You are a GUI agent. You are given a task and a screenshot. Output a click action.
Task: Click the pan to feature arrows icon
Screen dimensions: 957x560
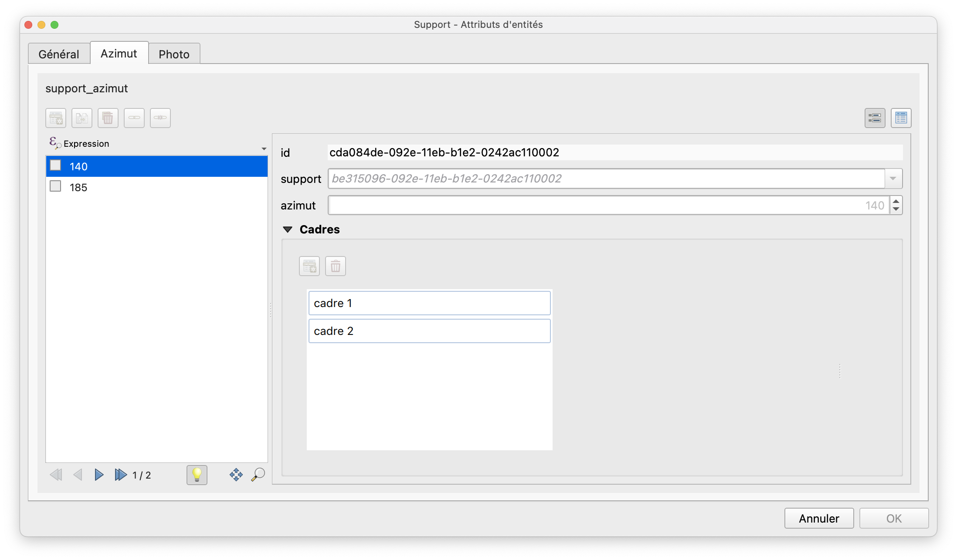click(x=236, y=475)
